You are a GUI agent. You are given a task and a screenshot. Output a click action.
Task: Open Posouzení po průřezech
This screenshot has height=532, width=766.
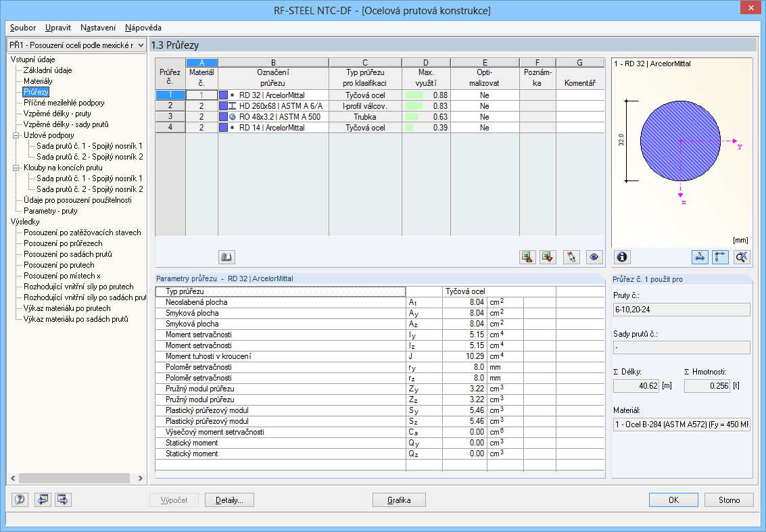point(63,243)
